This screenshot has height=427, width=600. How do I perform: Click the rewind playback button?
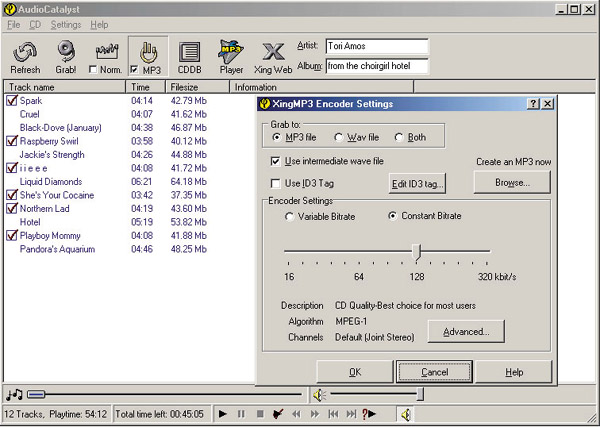tap(296, 414)
